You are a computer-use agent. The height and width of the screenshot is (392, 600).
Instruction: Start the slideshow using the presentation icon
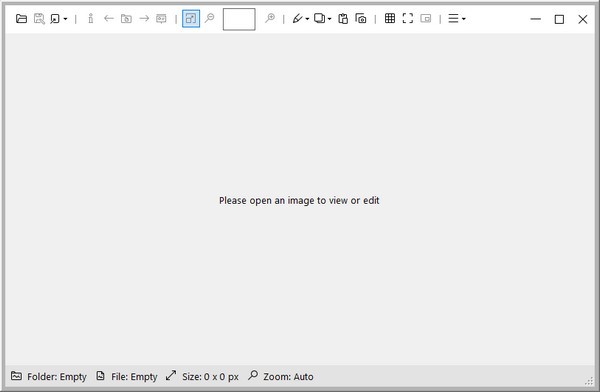161,18
